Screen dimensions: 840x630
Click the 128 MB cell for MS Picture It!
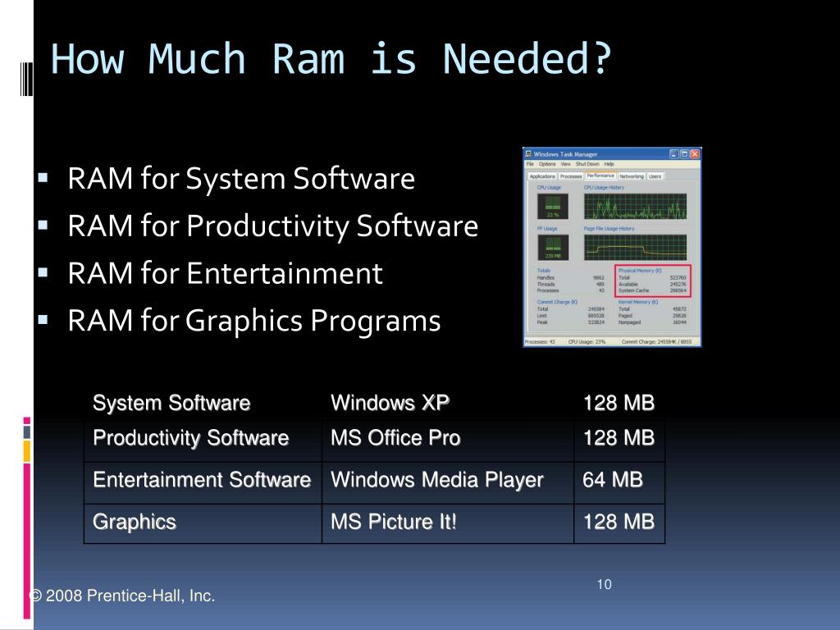[619, 522]
